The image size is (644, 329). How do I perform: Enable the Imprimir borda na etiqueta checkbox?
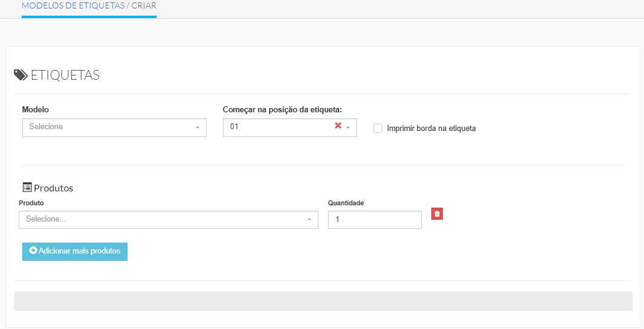[378, 128]
